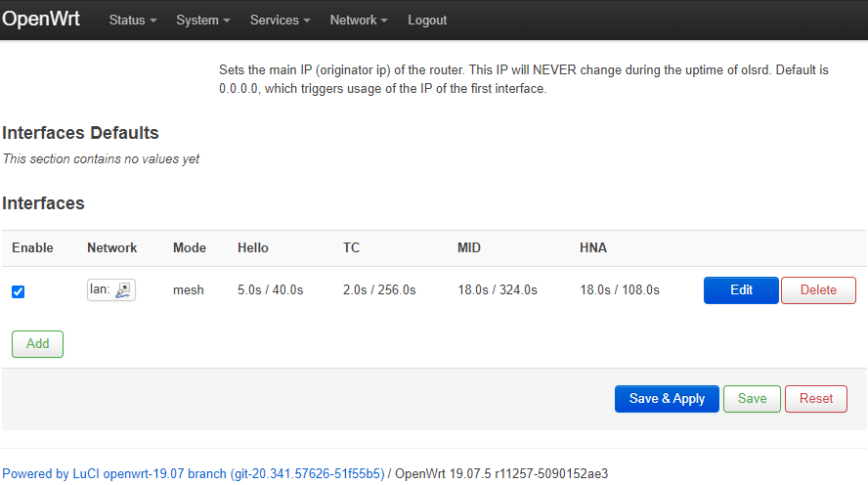The width and height of the screenshot is (868, 485).
Task: Add a new interface
Action: (37, 344)
